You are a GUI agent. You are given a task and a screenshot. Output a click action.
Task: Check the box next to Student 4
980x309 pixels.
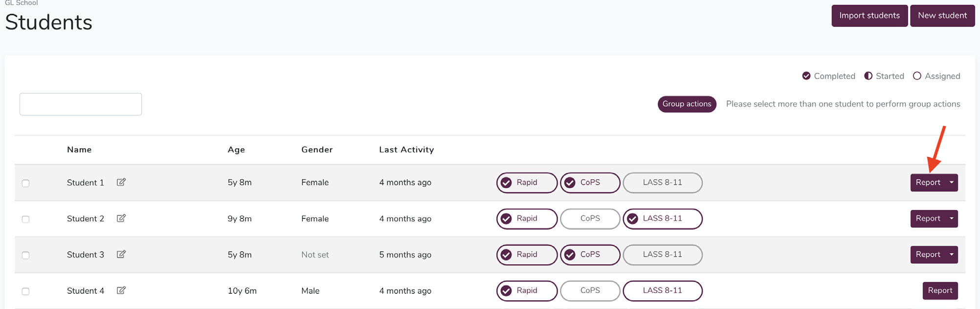point(25,291)
